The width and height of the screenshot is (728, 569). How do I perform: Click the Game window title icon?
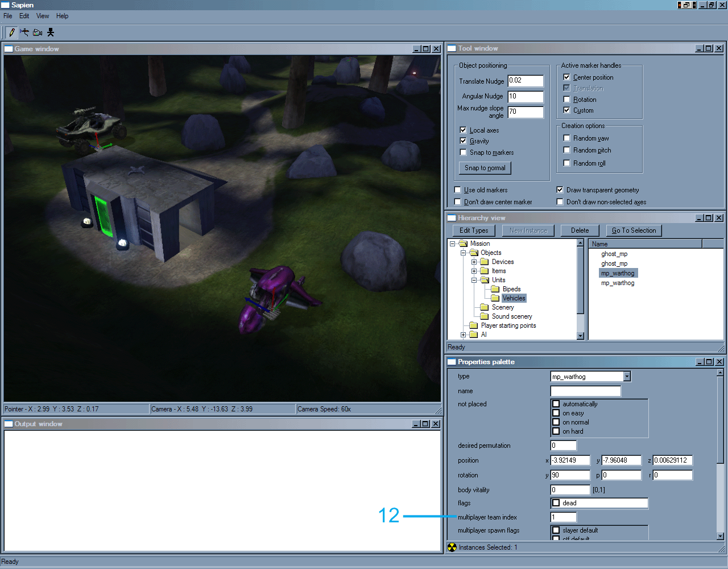pyautogui.click(x=9, y=49)
